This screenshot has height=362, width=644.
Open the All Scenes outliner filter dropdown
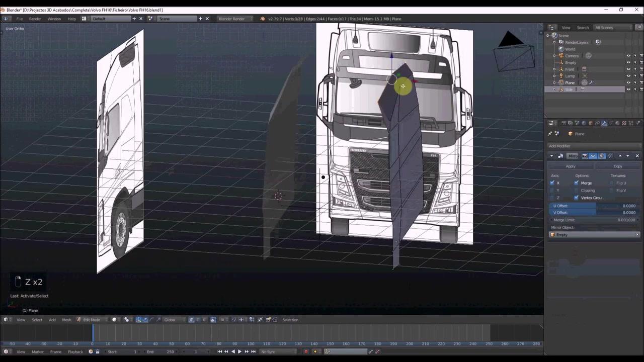pyautogui.click(x=612, y=28)
